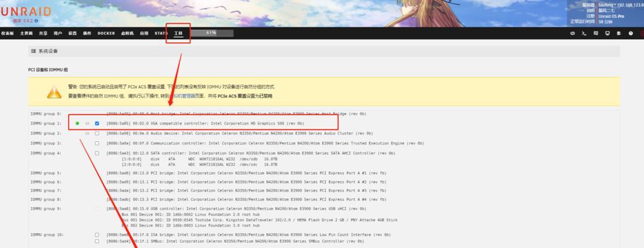Image resolution: width=644 pixels, height=248 pixels.
Task: Click the IOMMU group 9 label
Action: pyautogui.click(x=46, y=208)
